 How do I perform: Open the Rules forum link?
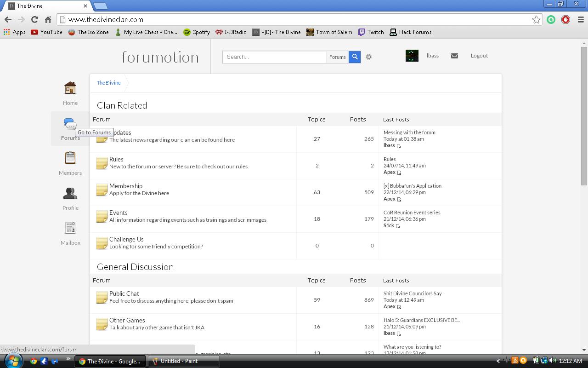pos(116,159)
